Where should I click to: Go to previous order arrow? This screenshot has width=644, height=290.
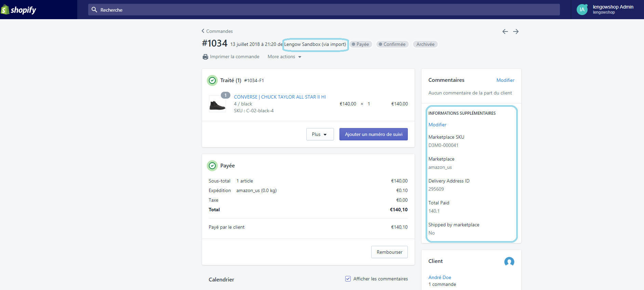(505, 31)
